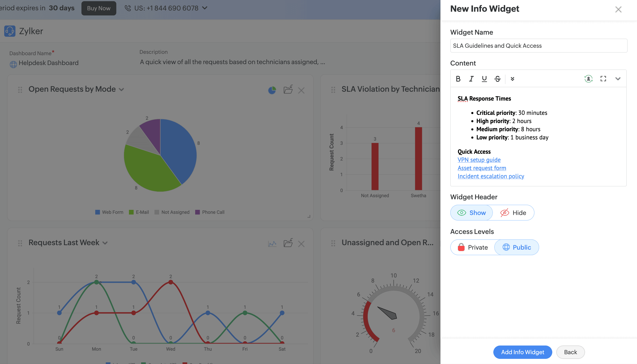The width and height of the screenshot is (637, 364).
Task: Apply strikethrough to selected text
Action: [497, 79]
